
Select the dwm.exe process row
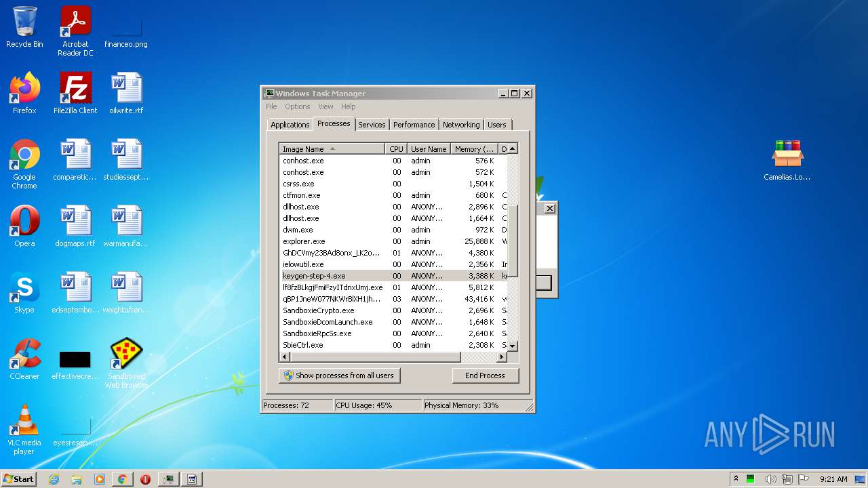click(x=393, y=230)
